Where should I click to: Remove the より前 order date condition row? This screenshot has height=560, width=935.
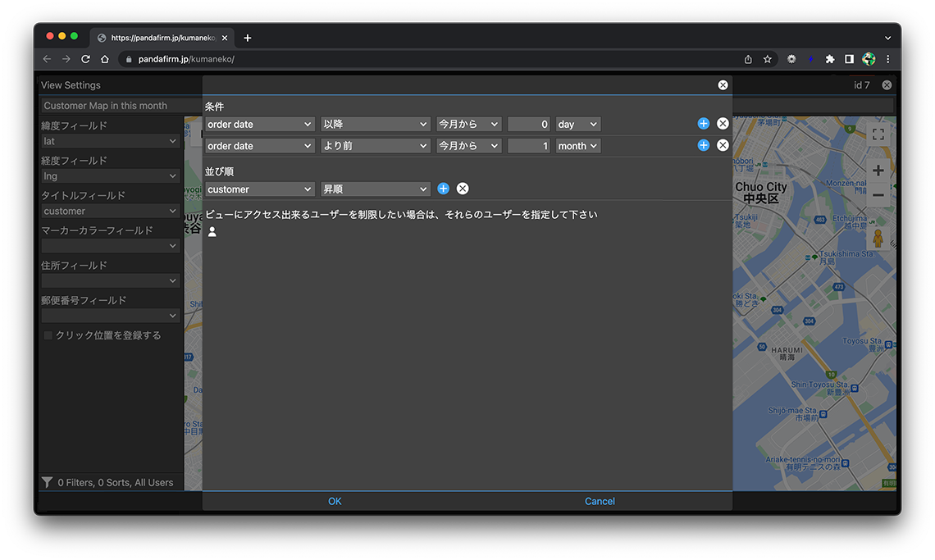(723, 145)
